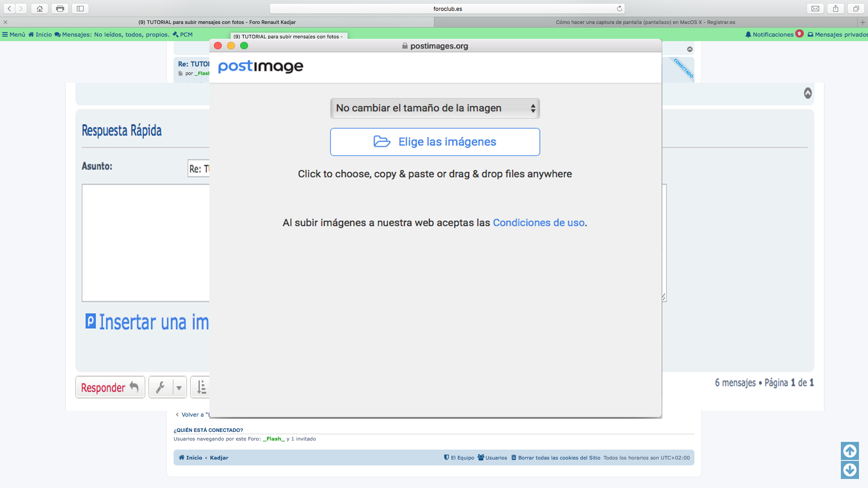Viewport: 868px width, 488px height.
Task: Open the sort order options button
Action: point(201,388)
